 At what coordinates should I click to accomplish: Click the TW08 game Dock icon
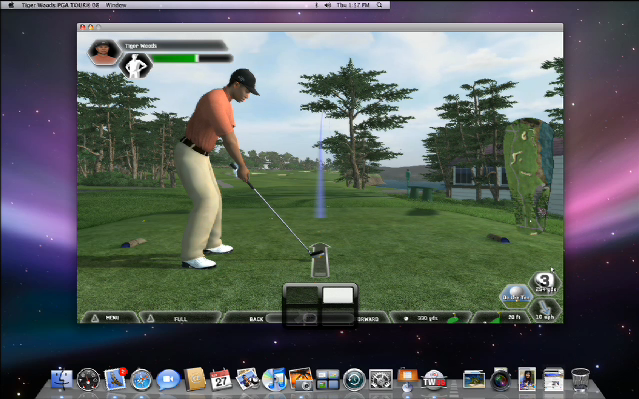tap(434, 380)
